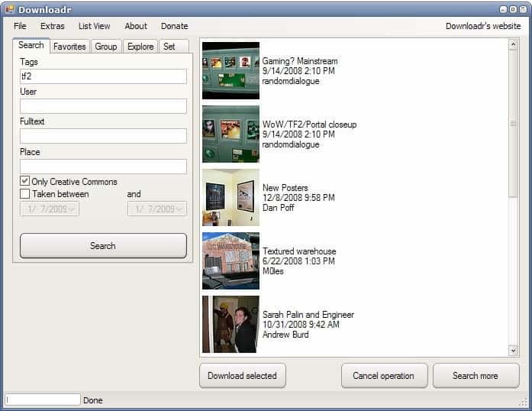This screenshot has height=411, width=532.
Task: Click the '12/8/2008 9:58 PM' date text
Action: click(x=298, y=198)
